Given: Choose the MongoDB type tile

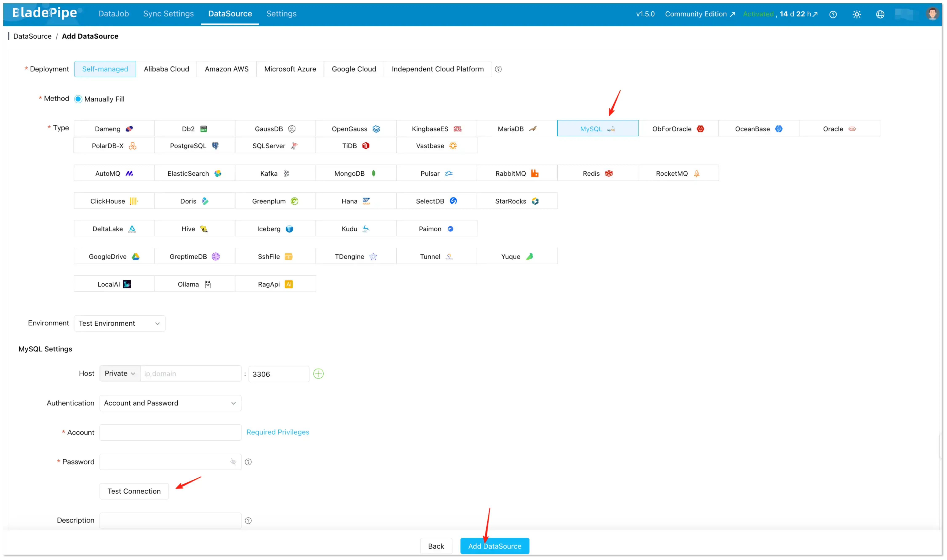Looking at the screenshot, I should click(356, 174).
